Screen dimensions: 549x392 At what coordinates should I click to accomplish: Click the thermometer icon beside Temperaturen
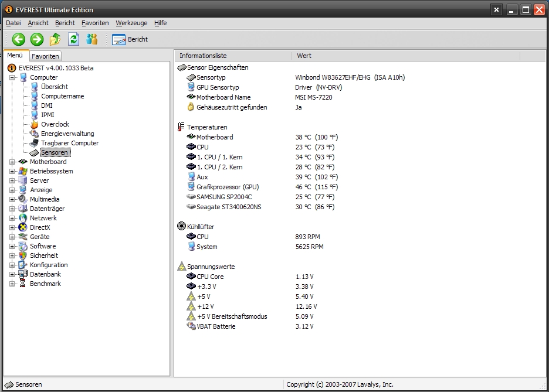click(x=181, y=127)
